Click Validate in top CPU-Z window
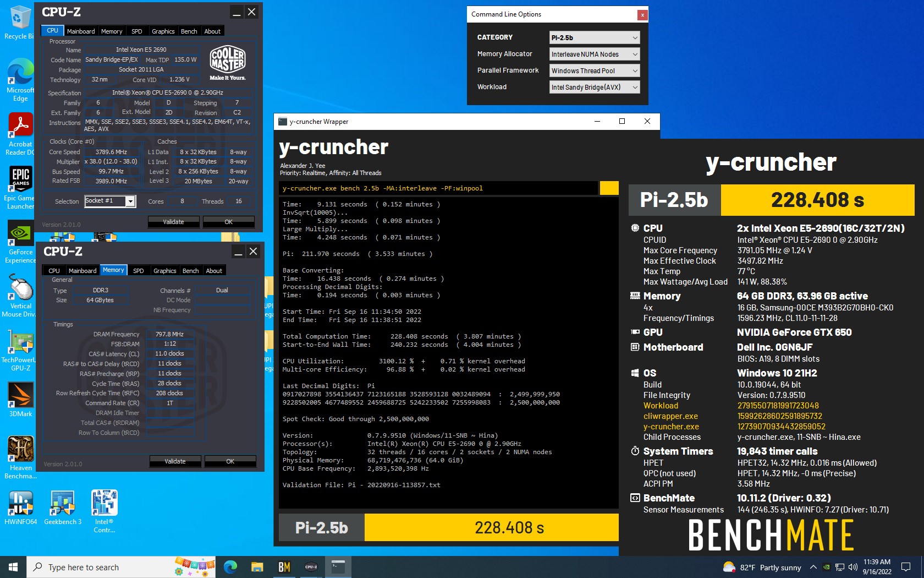 click(x=173, y=222)
